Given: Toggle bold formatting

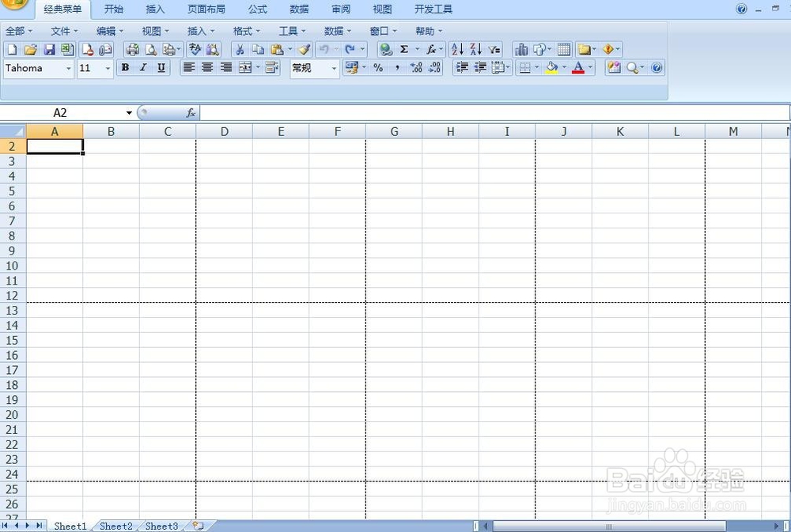Looking at the screenshot, I should pyautogui.click(x=125, y=67).
